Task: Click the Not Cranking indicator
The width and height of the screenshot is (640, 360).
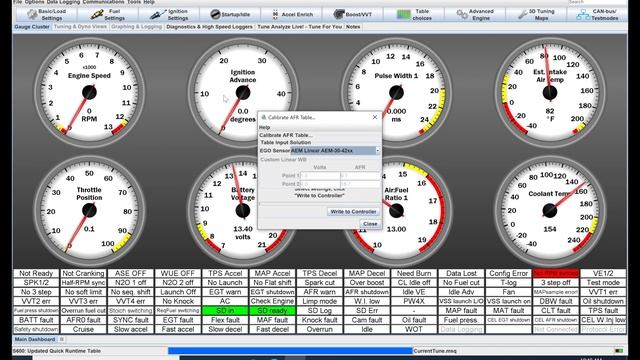Action: coord(83,273)
